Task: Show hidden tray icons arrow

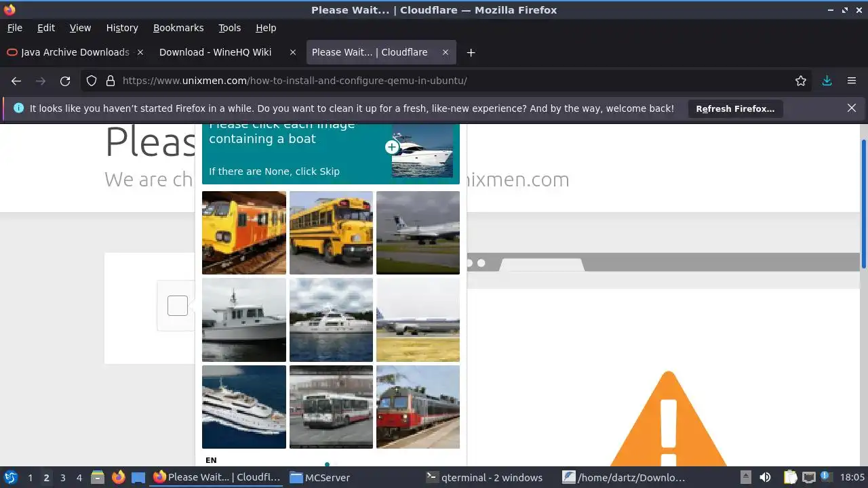Action: 746,478
